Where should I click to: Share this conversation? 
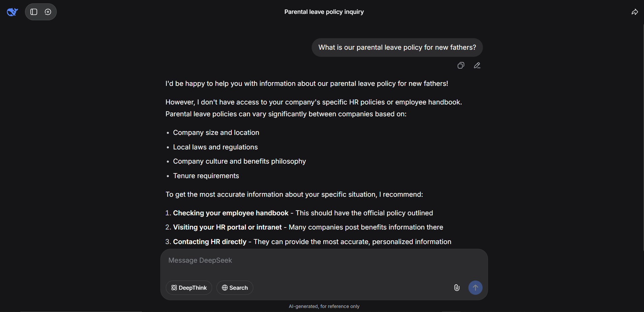point(635,12)
